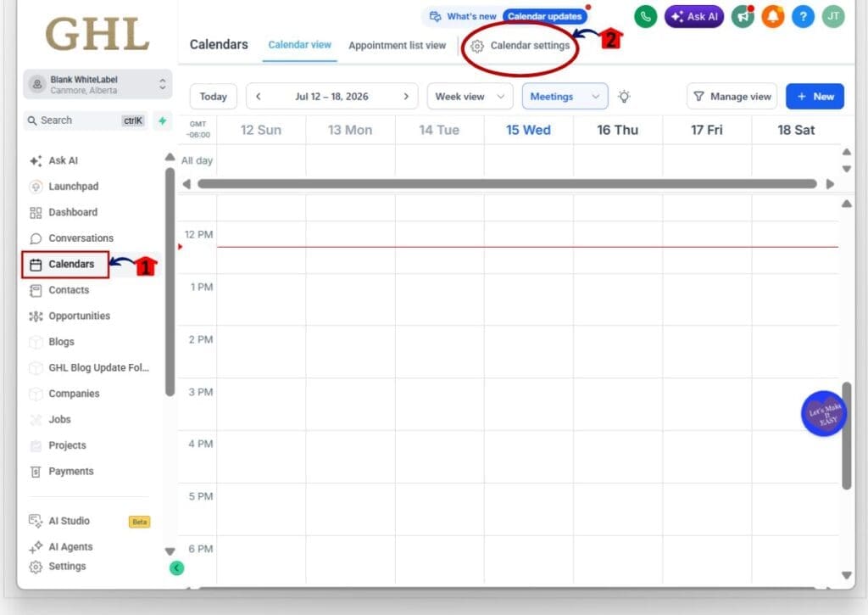Expand the Week view dropdown

pos(470,97)
